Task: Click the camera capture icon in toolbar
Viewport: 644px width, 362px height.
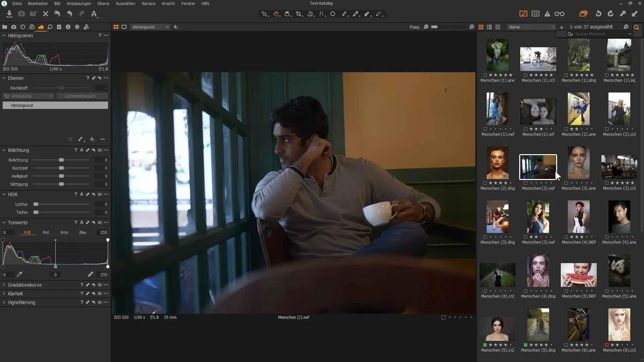Action: (x=21, y=14)
